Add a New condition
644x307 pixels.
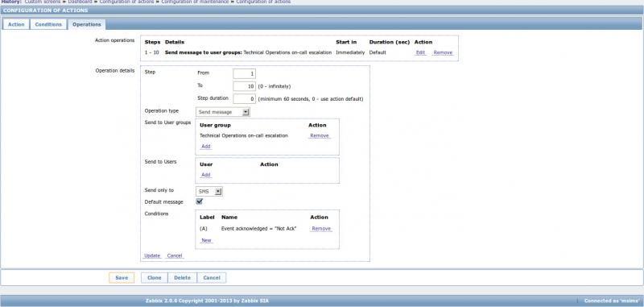(x=206, y=240)
